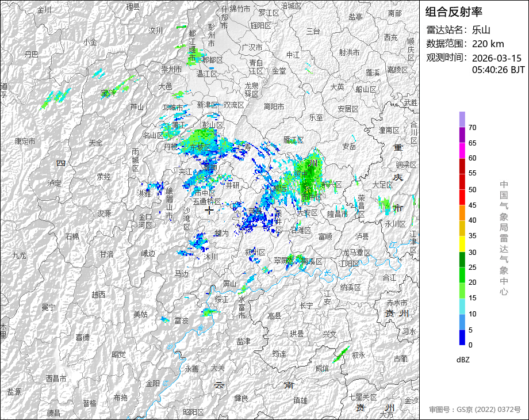
Task: Click the 永川区 map label
Action: pos(396,224)
